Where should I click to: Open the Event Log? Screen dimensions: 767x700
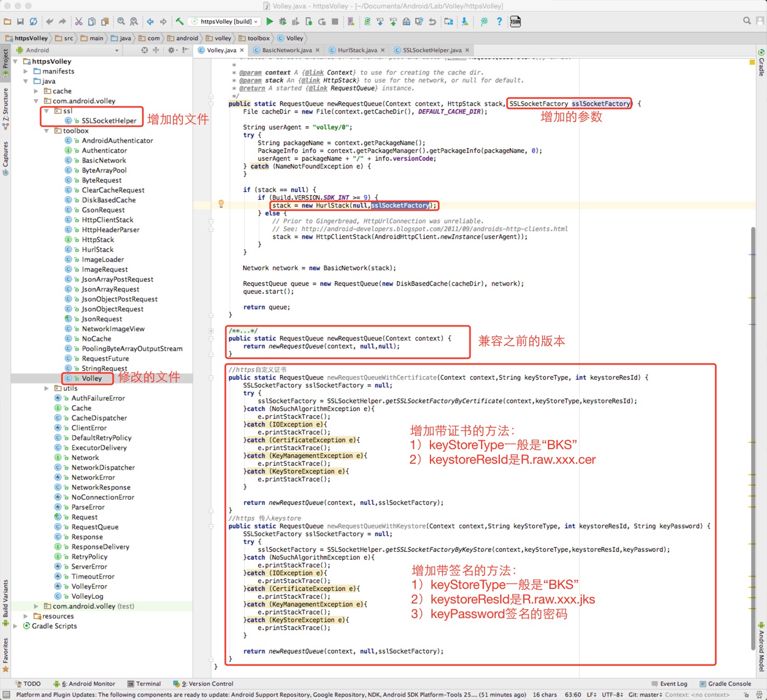click(669, 684)
